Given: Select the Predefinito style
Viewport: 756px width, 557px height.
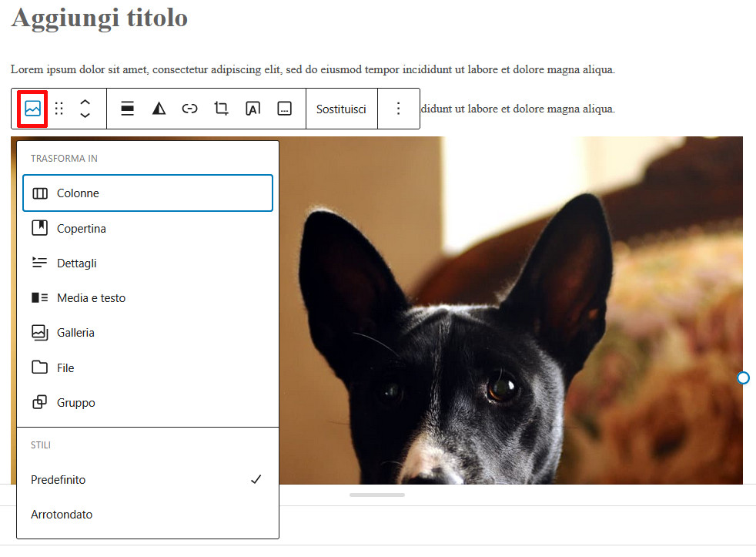Looking at the screenshot, I should click(x=148, y=480).
